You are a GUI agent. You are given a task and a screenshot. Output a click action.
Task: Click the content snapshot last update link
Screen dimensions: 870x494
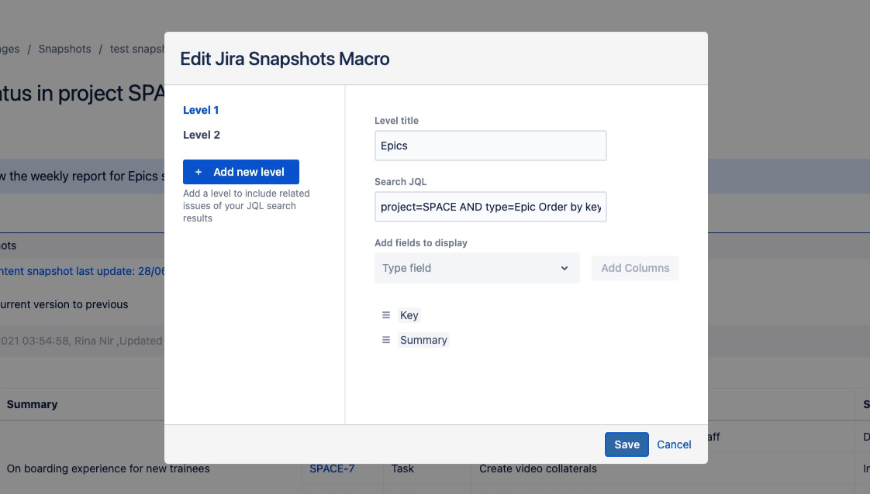[80, 271]
